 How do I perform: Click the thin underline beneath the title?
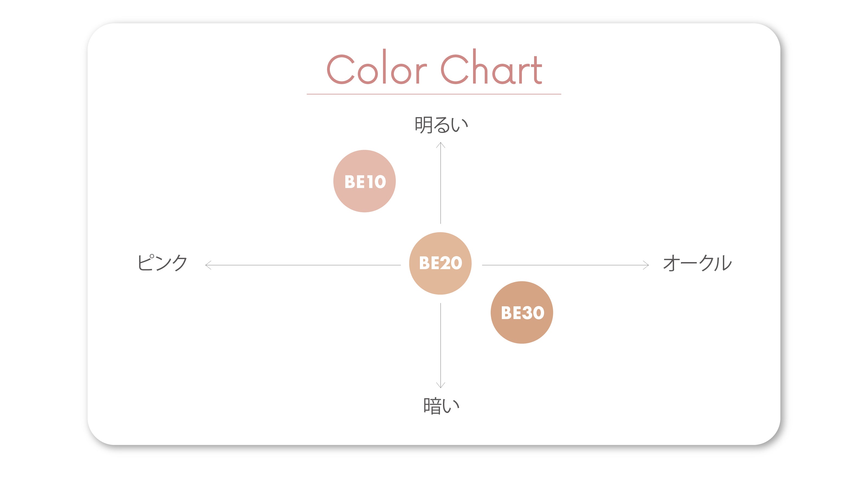434,94
